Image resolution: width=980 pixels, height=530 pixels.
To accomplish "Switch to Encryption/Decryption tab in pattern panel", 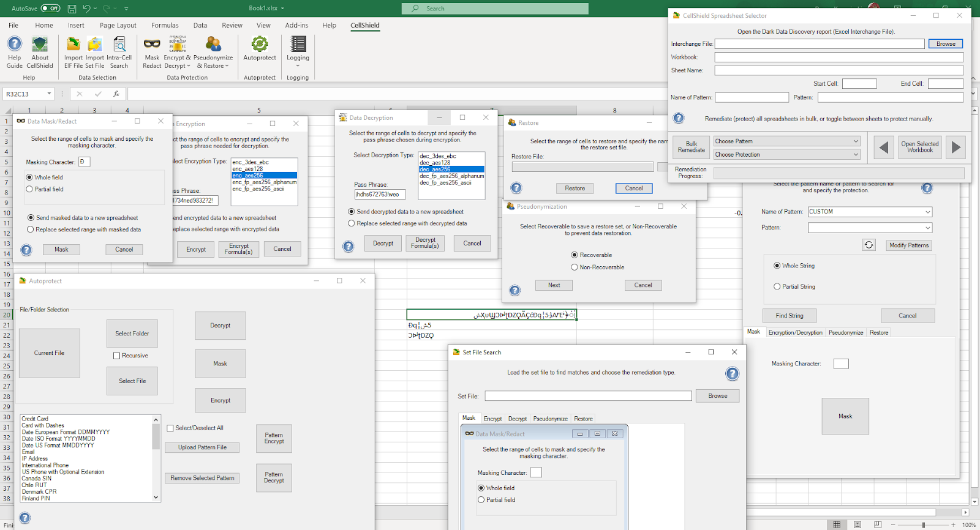I will pos(795,332).
